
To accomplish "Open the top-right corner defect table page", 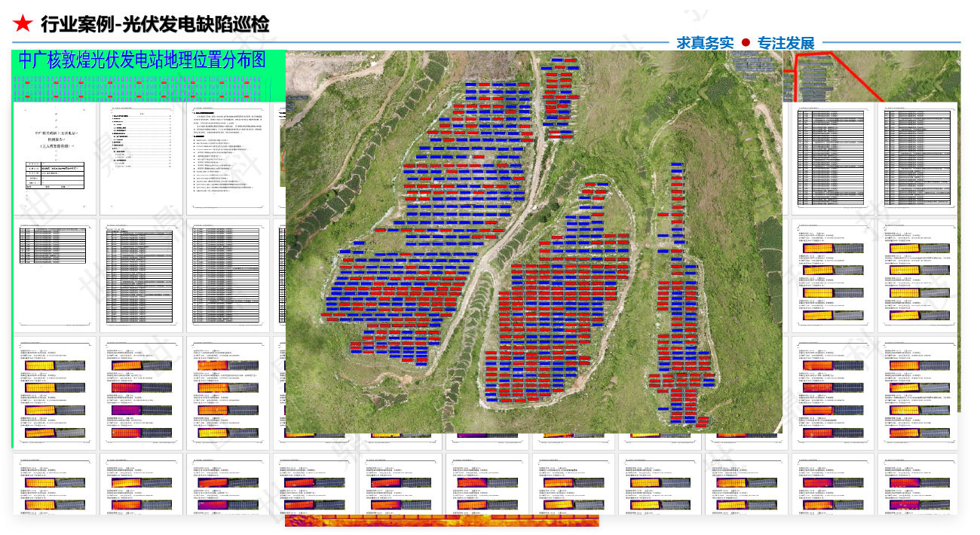I will pos(917,158).
